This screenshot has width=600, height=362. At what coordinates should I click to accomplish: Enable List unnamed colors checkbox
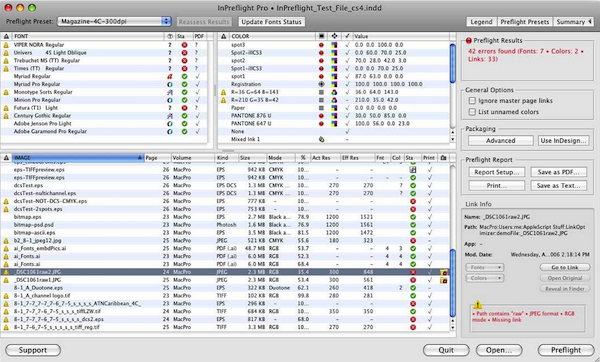click(x=472, y=112)
